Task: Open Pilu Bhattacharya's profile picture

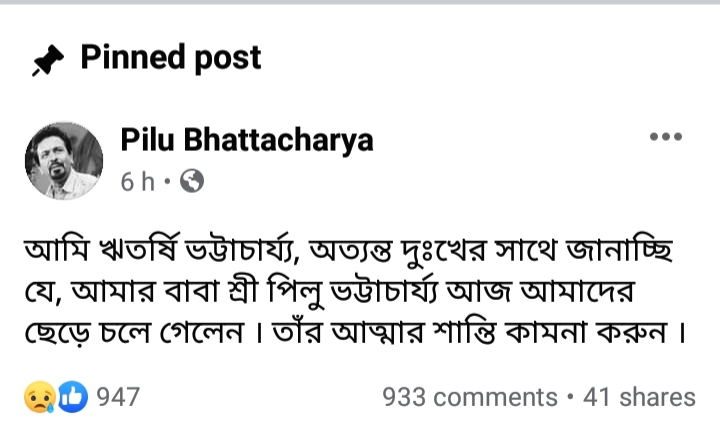Action: pyautogui.click(x=64, y=161)
